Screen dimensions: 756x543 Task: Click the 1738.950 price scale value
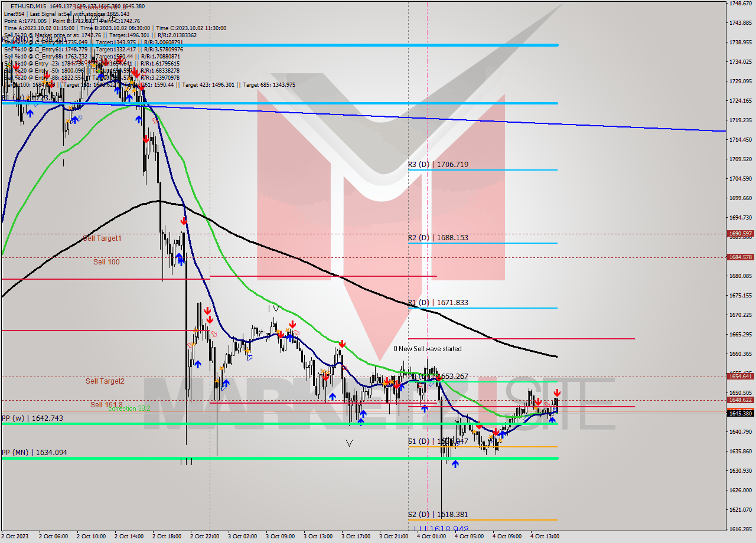pos(740,42)
